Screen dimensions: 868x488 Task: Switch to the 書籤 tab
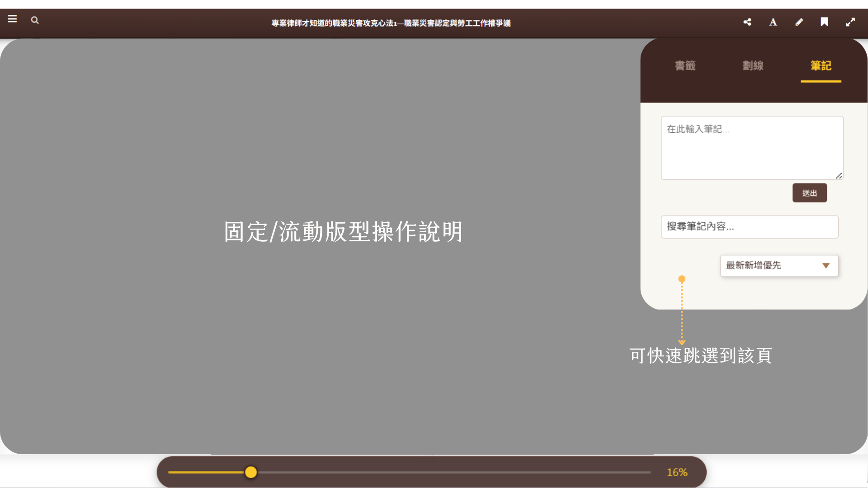tap(685, 66)
